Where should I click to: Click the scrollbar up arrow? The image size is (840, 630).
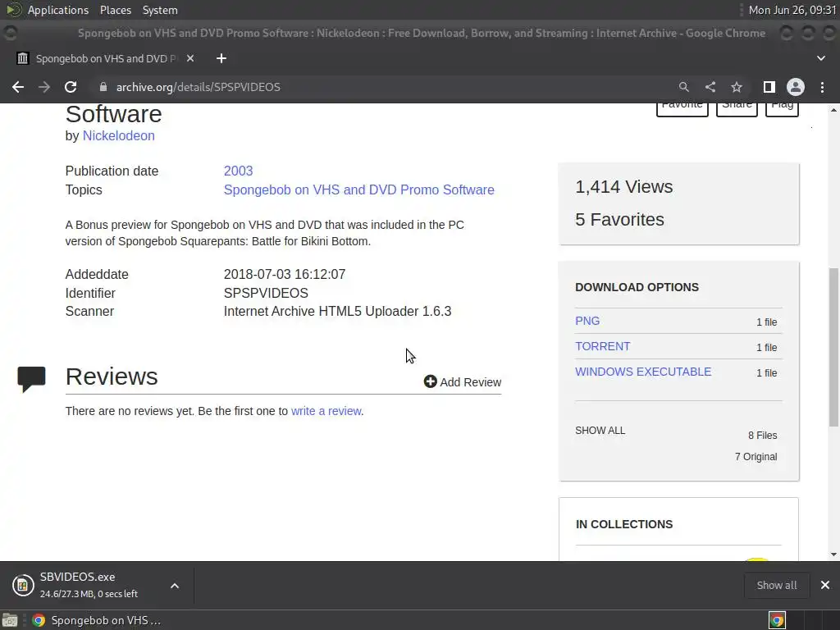tap(833, 110)
